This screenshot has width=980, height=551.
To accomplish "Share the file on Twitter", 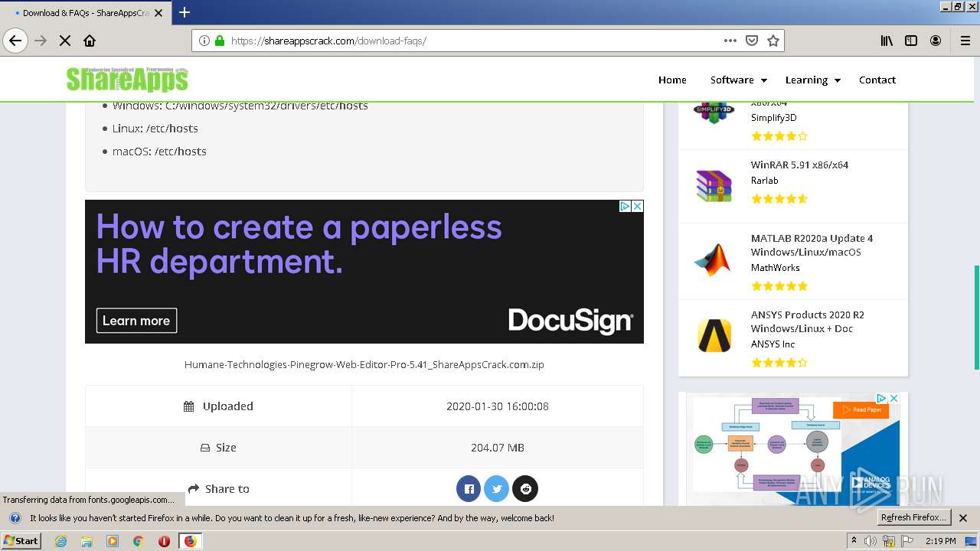I will click(x=497, y=488).
